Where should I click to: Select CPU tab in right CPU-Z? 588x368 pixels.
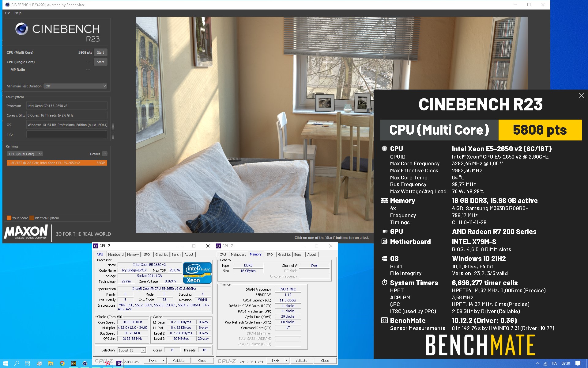pos(223,255)
